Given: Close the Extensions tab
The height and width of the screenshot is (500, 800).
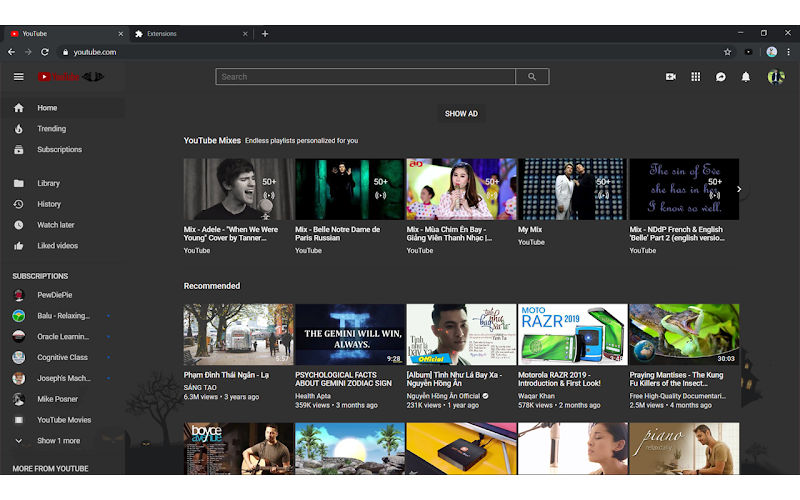Looking at the screenshot, I should tap(245, 34).
